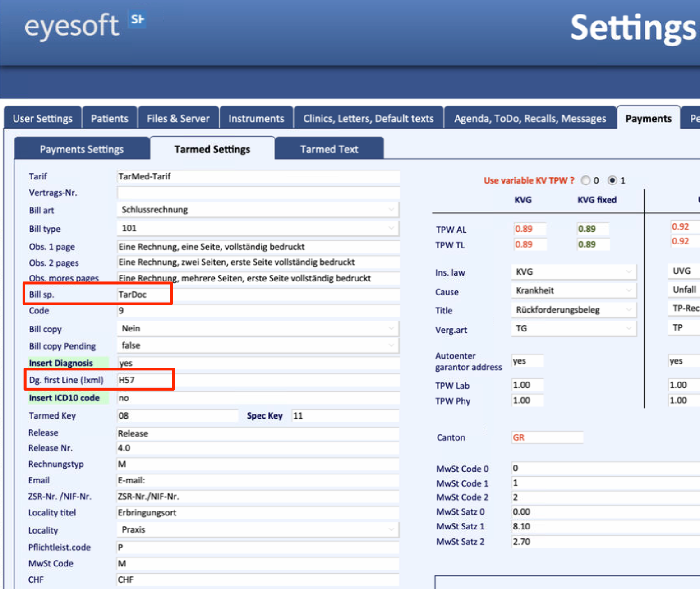Click the Insert ICD10 code label

pos(64,398)
